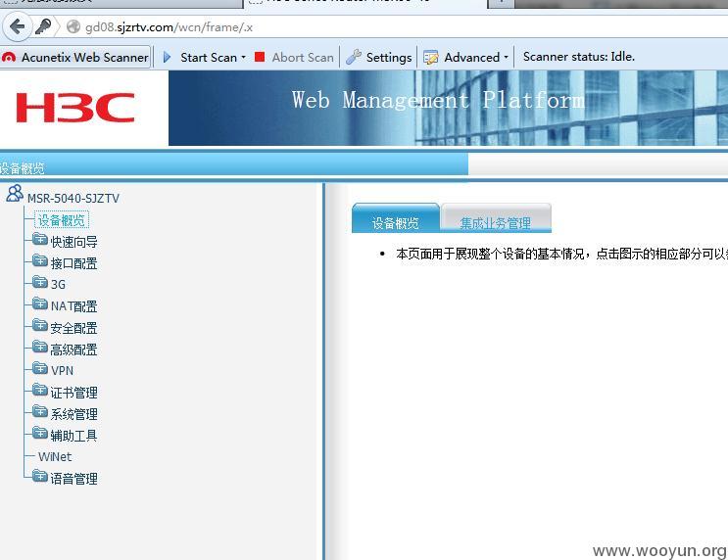This screenshot has width=728, height=560.
Task: Click the Acunetix Web Scanner button
Action: (75, 58)
